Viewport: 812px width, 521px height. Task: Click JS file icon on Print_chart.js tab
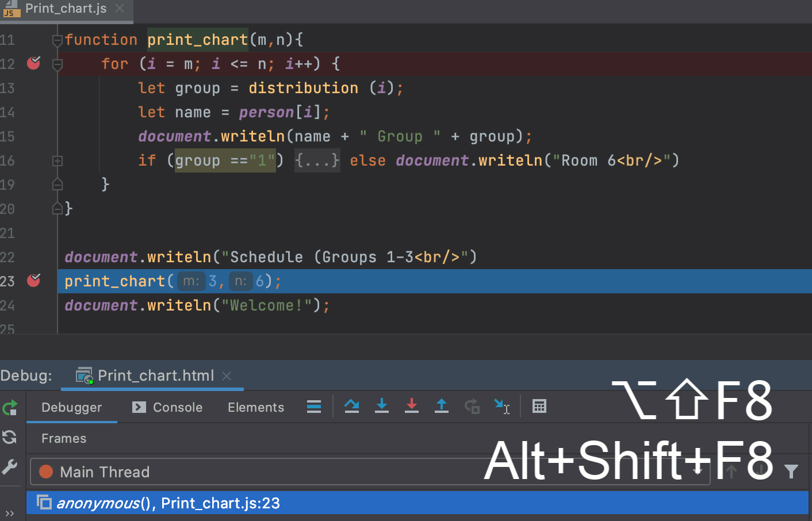(x=12, y=9)
